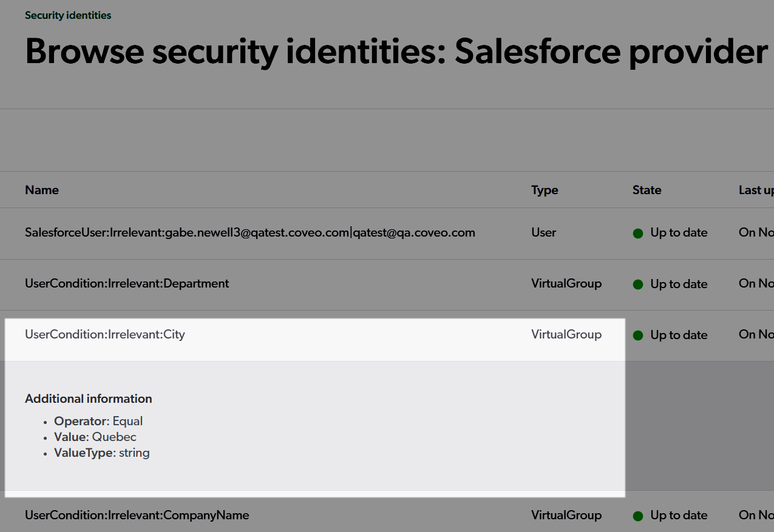The height and width of the screenshot is (532, 774).
Task: Expand details for UserCondition:Irrelevant:Department
Action: 127,283
